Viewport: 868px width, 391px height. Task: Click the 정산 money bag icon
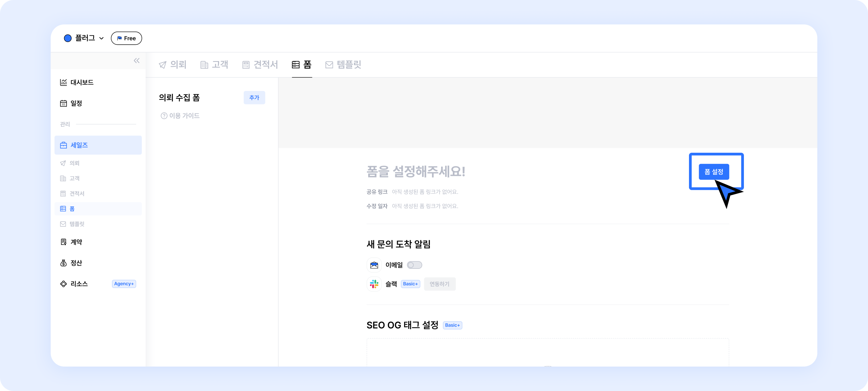63,263
